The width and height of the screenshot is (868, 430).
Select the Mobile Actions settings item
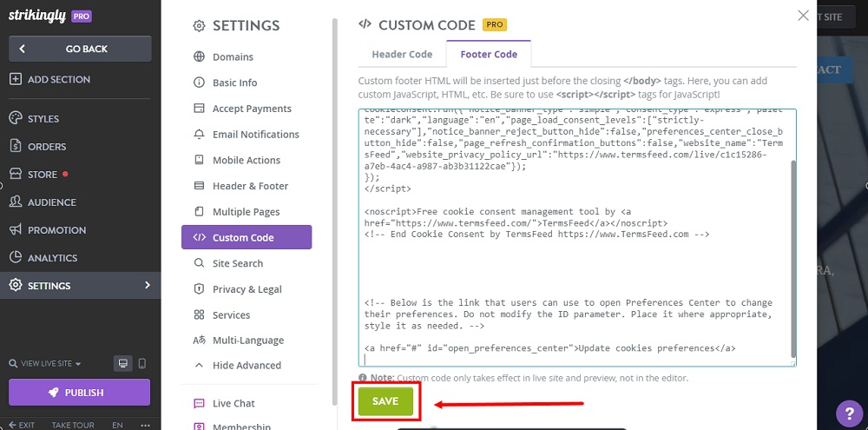pyautogui.click(x=247, y=160)
